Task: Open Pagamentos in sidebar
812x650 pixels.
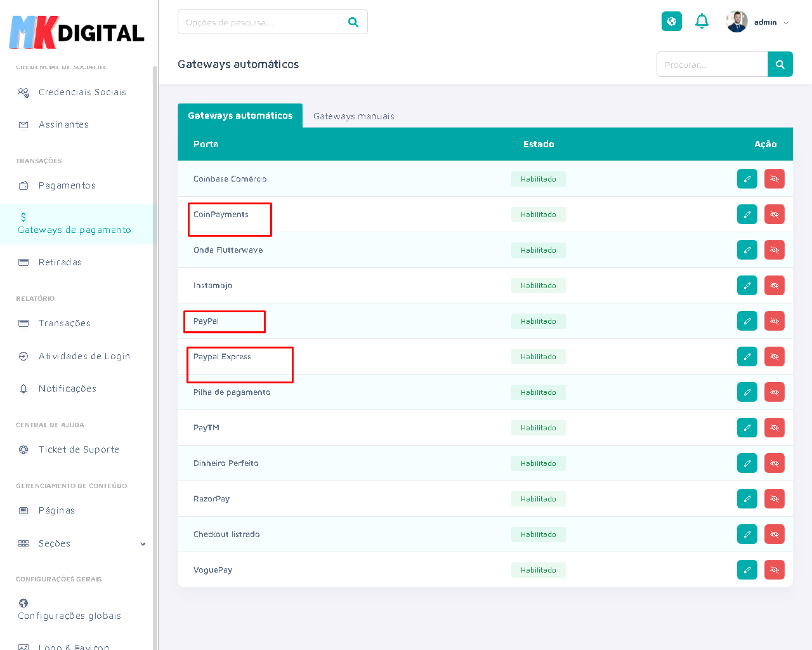Action: (x=67, y=185)
